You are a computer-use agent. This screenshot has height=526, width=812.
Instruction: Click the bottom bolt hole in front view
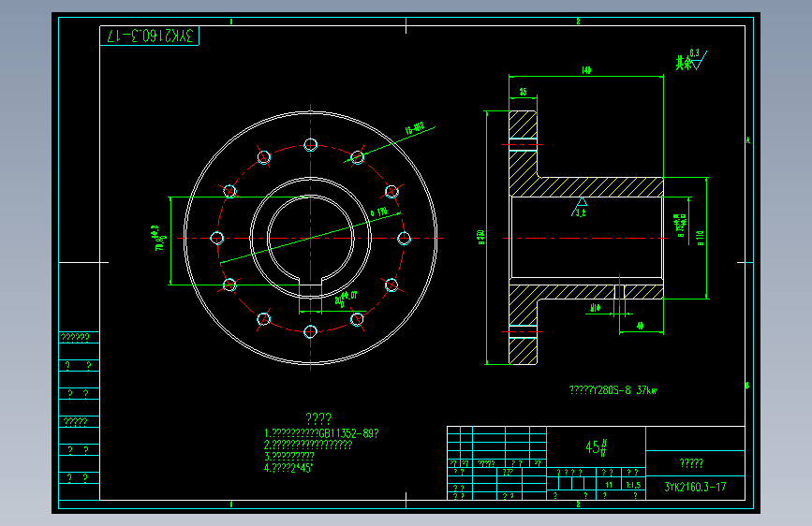(310, 331)
